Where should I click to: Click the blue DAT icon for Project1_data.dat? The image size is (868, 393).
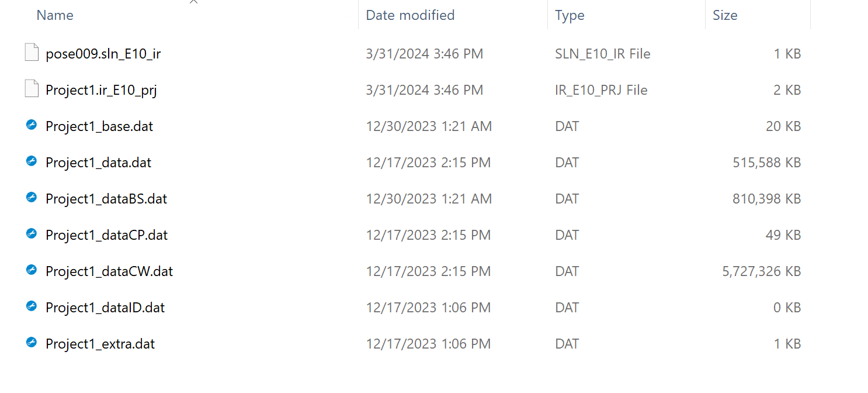(x=31, y=161)
